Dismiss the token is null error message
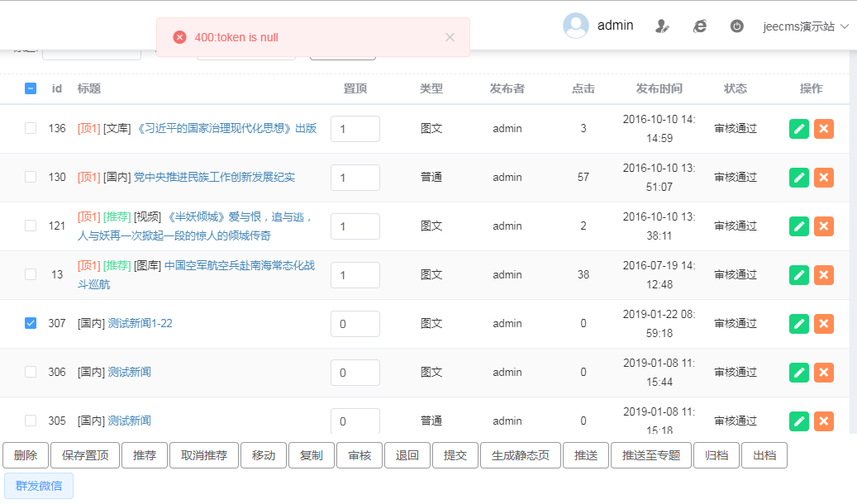Screen dimensions: 857x504 tap(450, 37)
